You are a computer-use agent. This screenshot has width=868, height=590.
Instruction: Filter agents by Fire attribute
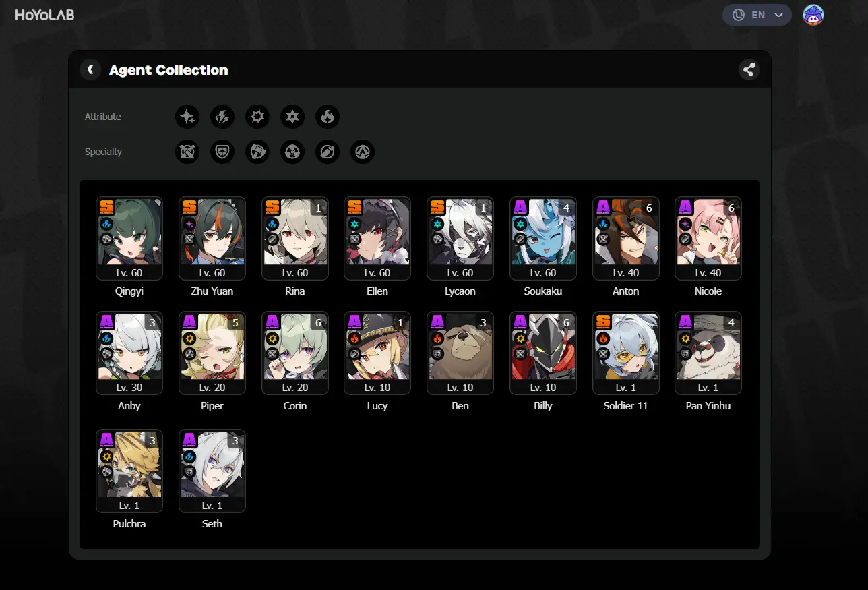pyautogui.click(x=328, y=117)
